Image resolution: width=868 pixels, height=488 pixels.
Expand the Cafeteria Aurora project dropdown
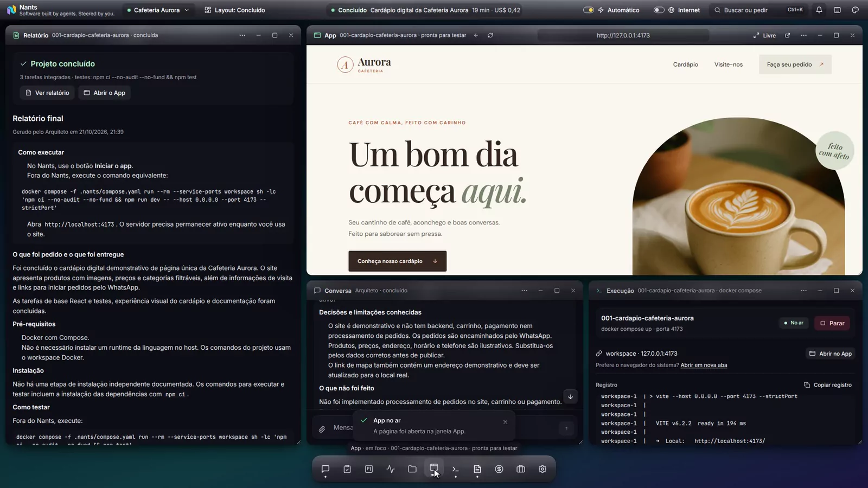point(158,10)
